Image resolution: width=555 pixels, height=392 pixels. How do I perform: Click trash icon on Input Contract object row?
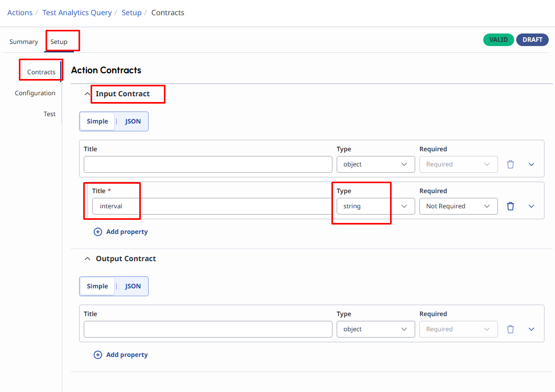510,164
